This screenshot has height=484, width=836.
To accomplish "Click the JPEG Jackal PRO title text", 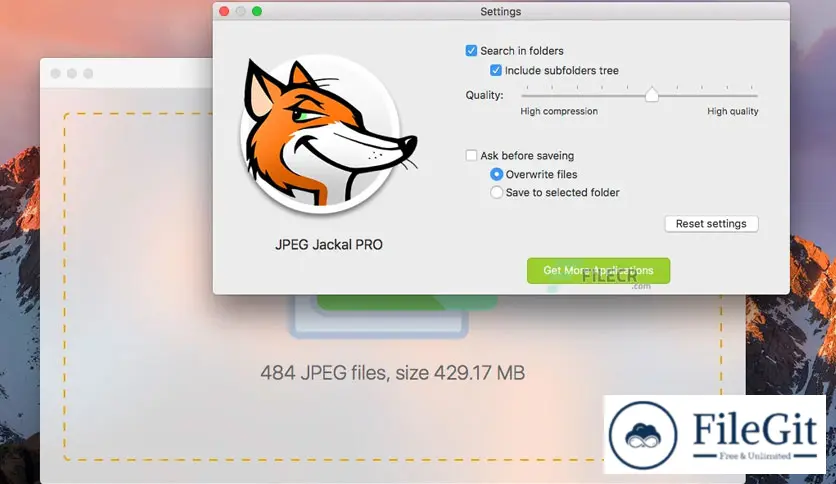I will point(329,245).
